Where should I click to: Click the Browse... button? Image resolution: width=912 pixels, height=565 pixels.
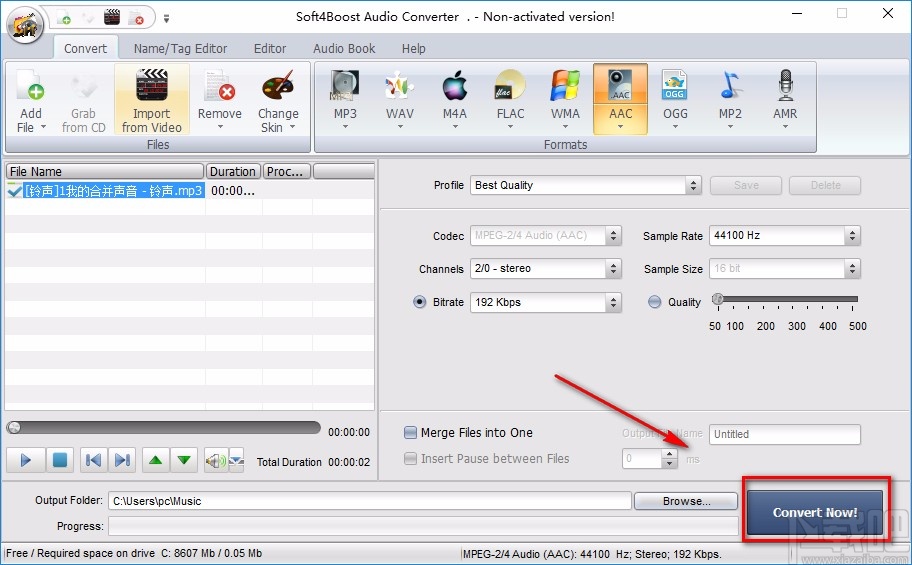click(686, 501)
